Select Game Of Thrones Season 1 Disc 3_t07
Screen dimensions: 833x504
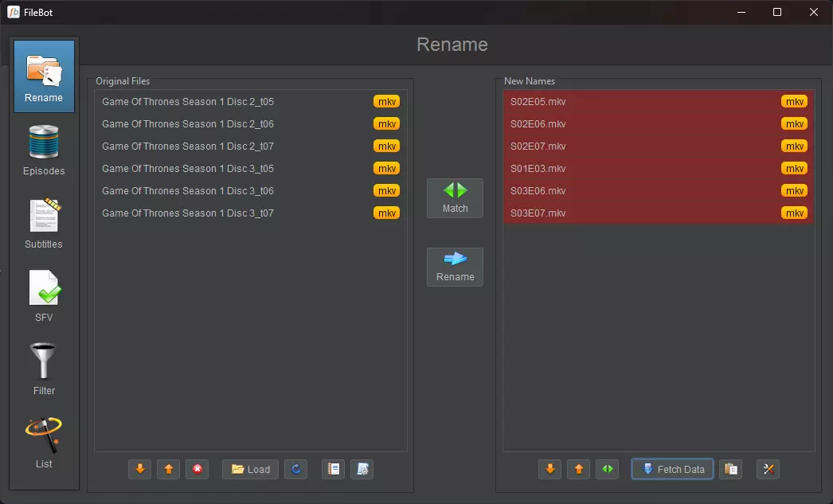coord(251,213)
